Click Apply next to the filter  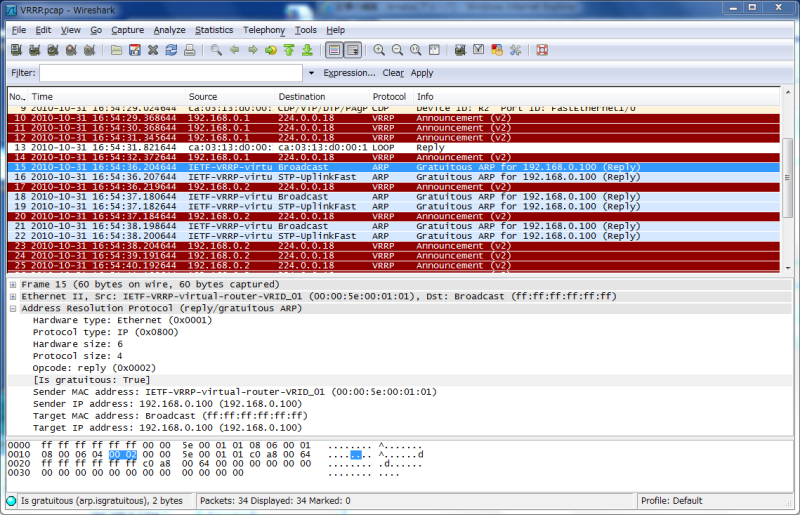421,73
